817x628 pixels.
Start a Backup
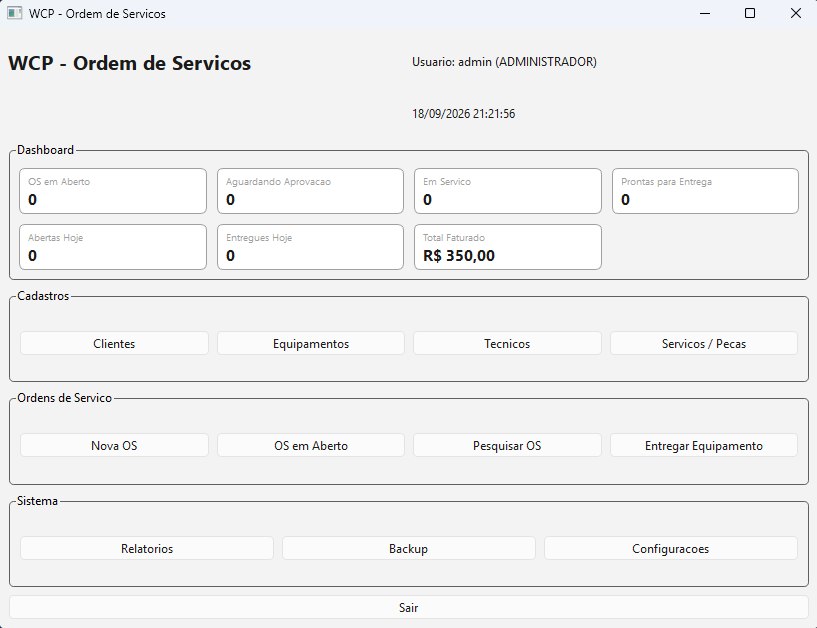pos(408,548)
